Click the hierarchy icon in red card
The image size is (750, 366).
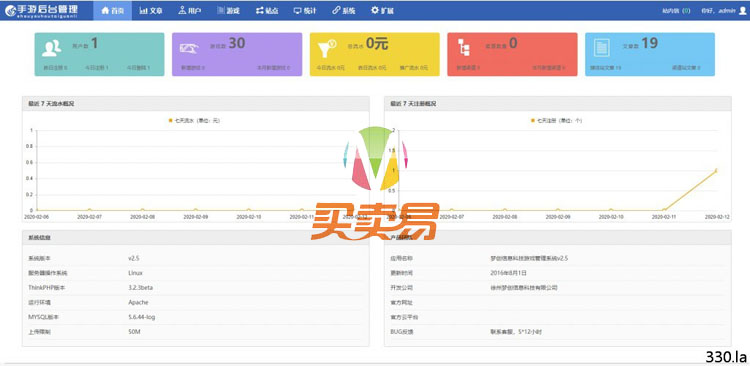463,47
